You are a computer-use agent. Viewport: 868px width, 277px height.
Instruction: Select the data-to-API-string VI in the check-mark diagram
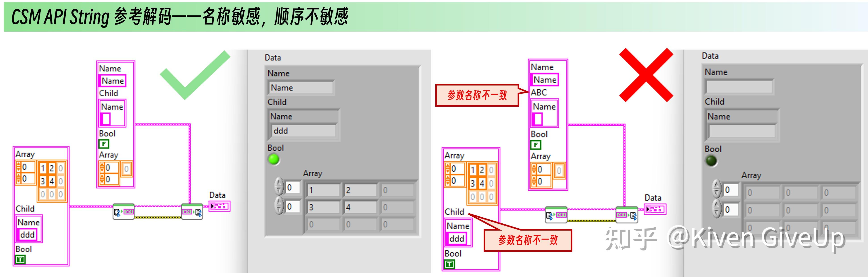tap(124, 211)
